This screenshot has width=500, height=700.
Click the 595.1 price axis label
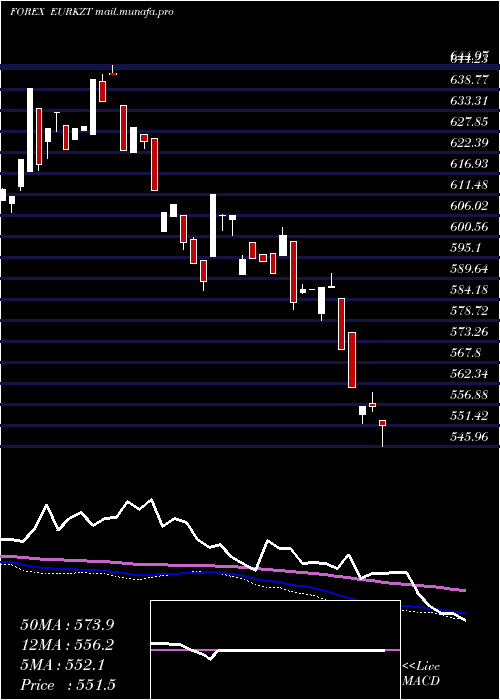pos(465,248)
